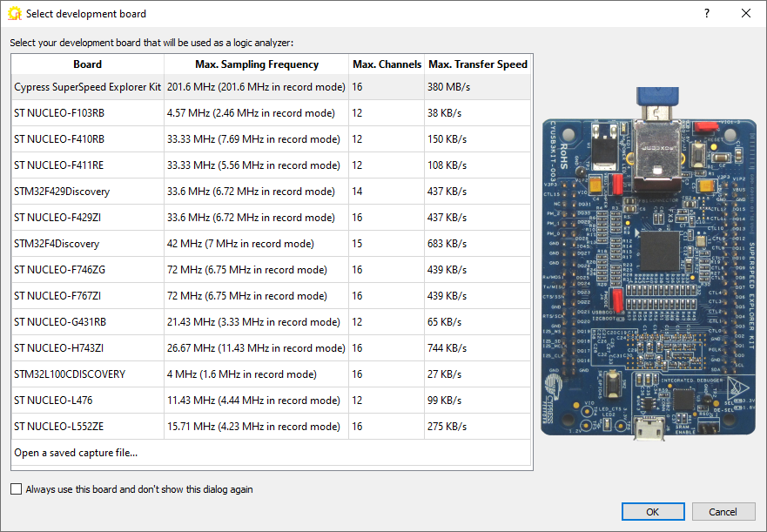Click the 380 MB/s transfer speed cell
This screenshot has height=532, width=767.
point(477,87)
